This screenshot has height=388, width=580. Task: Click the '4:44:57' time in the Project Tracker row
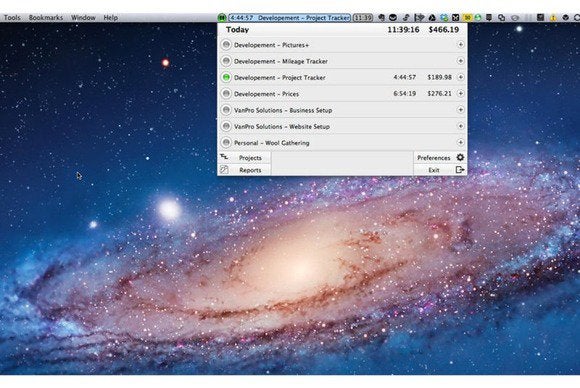404,77
